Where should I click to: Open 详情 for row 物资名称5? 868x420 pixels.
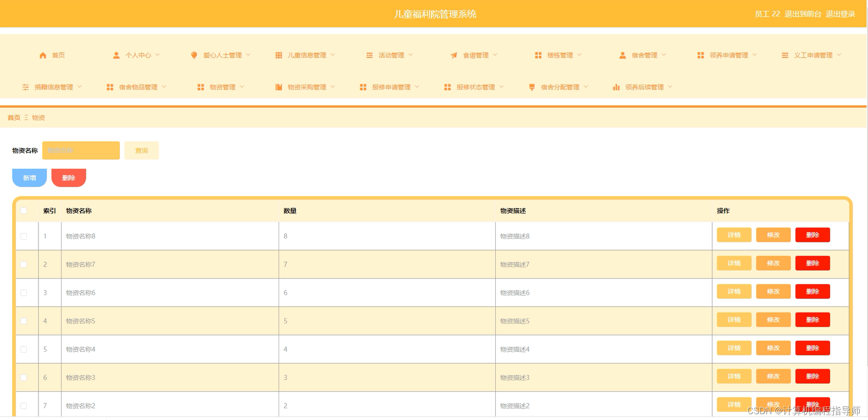(x=734, y=320)
